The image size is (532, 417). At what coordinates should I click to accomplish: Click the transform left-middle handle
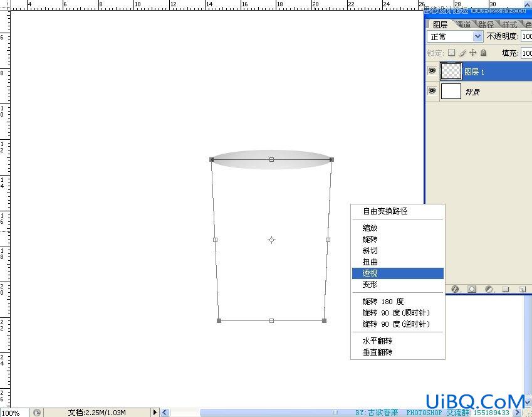click(x=215, y=240)
